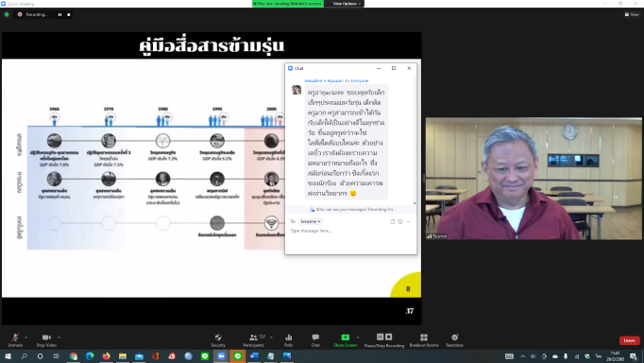Open Google Chrome from taskbar

74,356
